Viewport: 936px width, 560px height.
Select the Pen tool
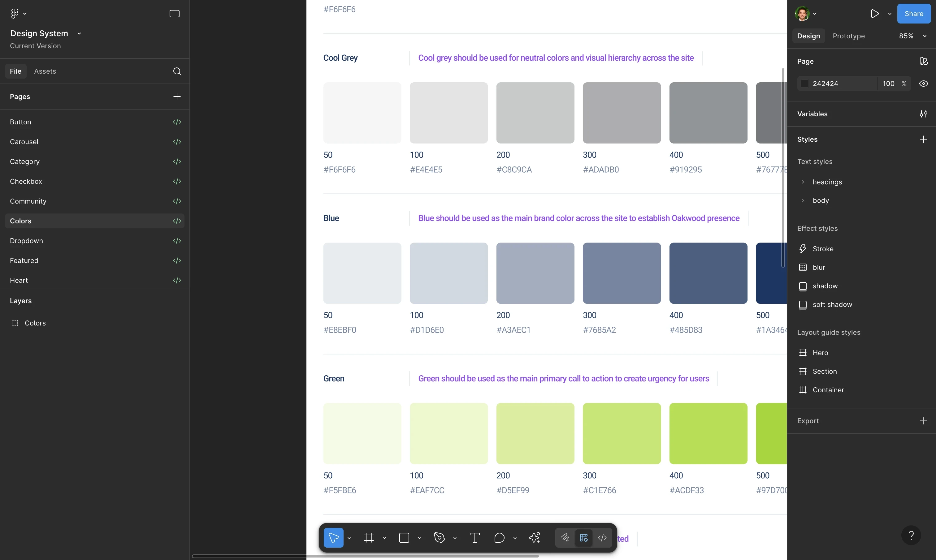tap(439, 538)
